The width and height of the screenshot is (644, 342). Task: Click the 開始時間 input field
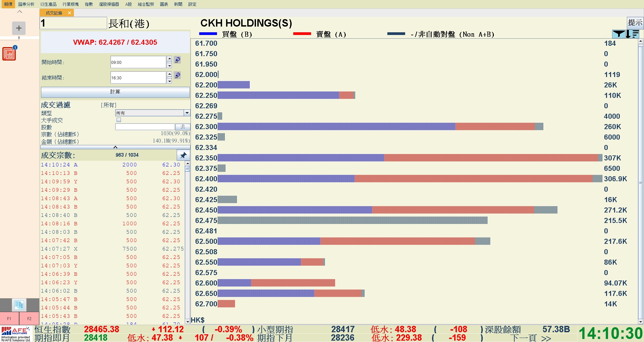138,62
